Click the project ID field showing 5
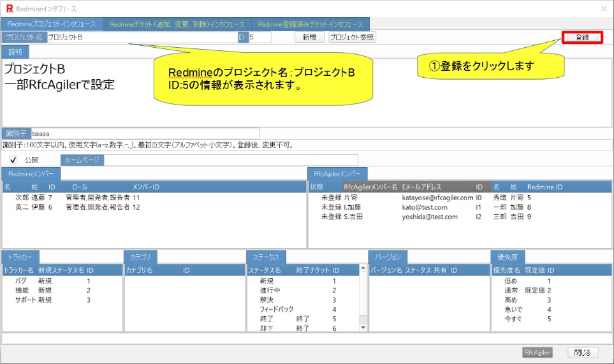 [259, 37]
